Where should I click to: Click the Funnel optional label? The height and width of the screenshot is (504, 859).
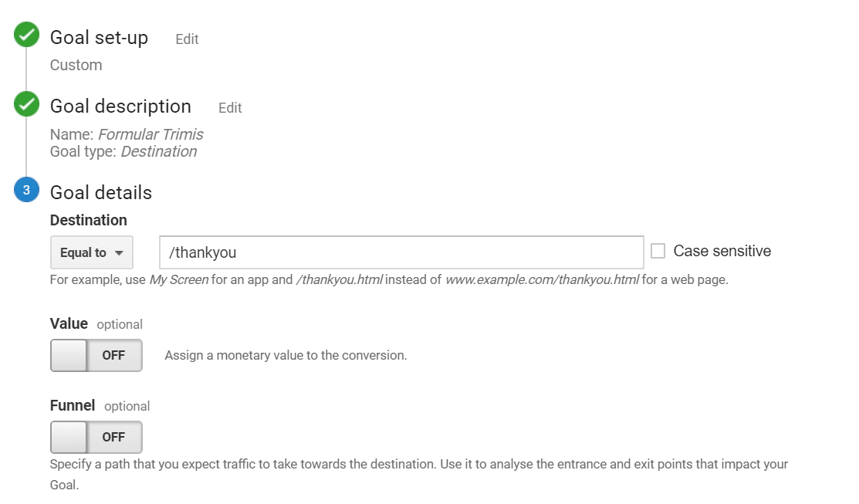tap(100, 405)
